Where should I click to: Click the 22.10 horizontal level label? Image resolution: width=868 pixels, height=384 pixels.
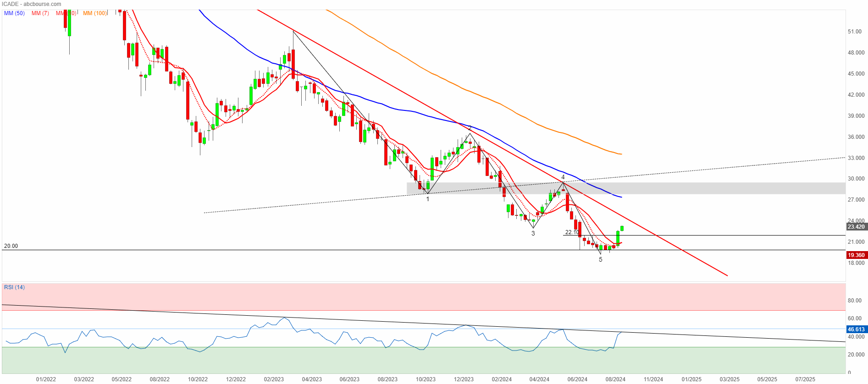tap(572, 232)
